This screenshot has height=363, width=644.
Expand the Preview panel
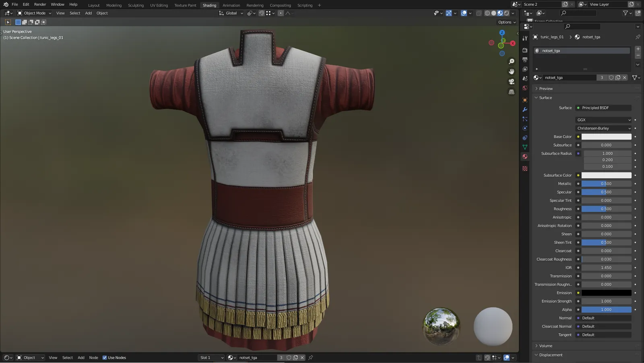pos(546,89)
